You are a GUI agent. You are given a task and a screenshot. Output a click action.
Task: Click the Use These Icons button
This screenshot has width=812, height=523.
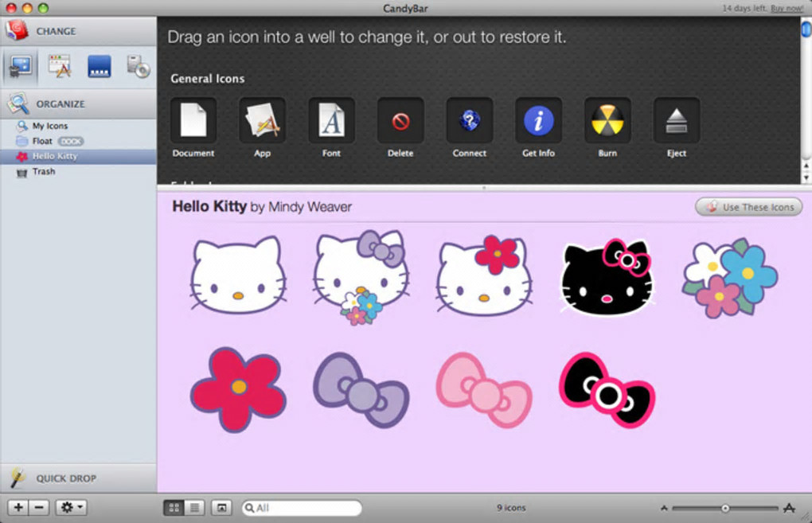749,207
